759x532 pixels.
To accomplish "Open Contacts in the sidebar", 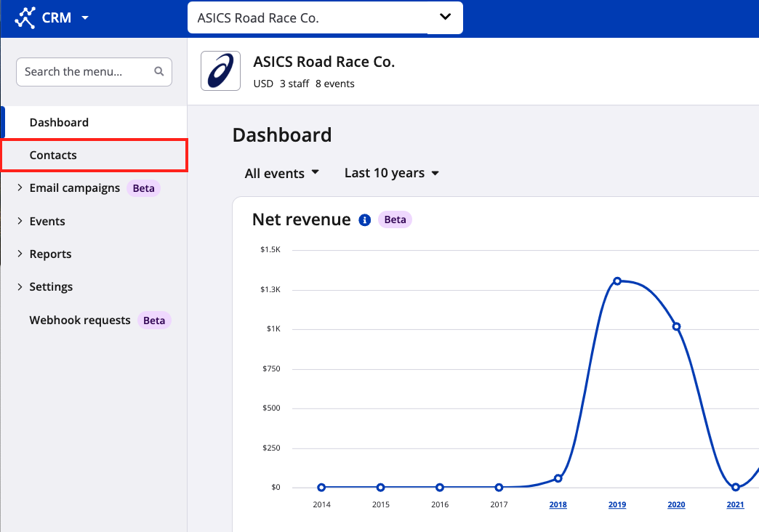I will point(53,155).
